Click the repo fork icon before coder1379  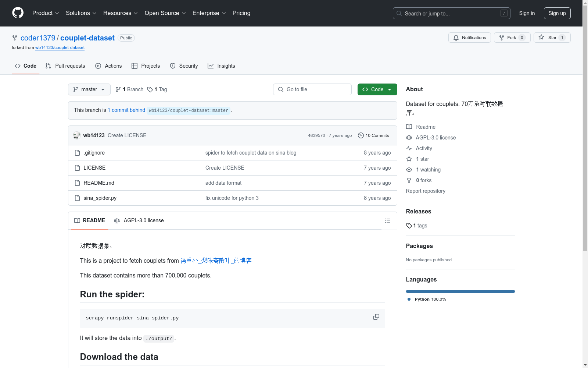(15, 38)
